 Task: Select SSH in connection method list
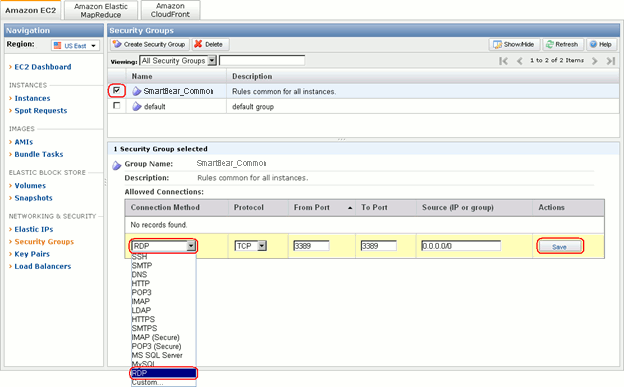(x=163, y=257)
